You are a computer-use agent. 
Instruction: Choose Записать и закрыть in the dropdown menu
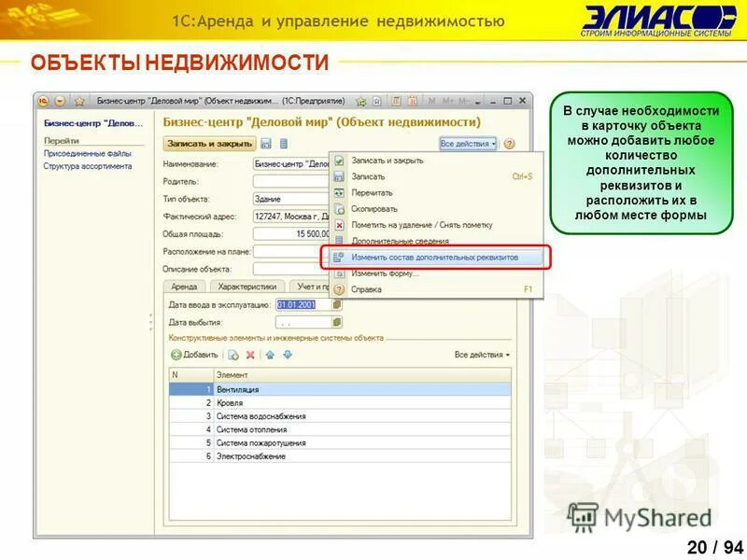point(436,161)
